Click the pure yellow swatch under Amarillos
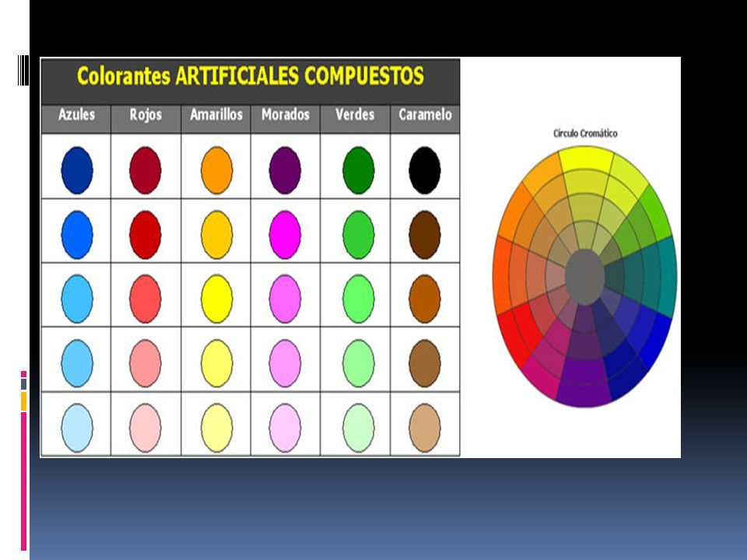 coord(217,299)
